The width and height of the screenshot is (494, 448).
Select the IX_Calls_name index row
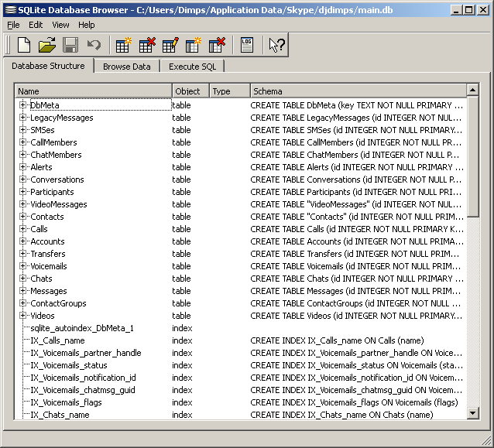[57, 340]
